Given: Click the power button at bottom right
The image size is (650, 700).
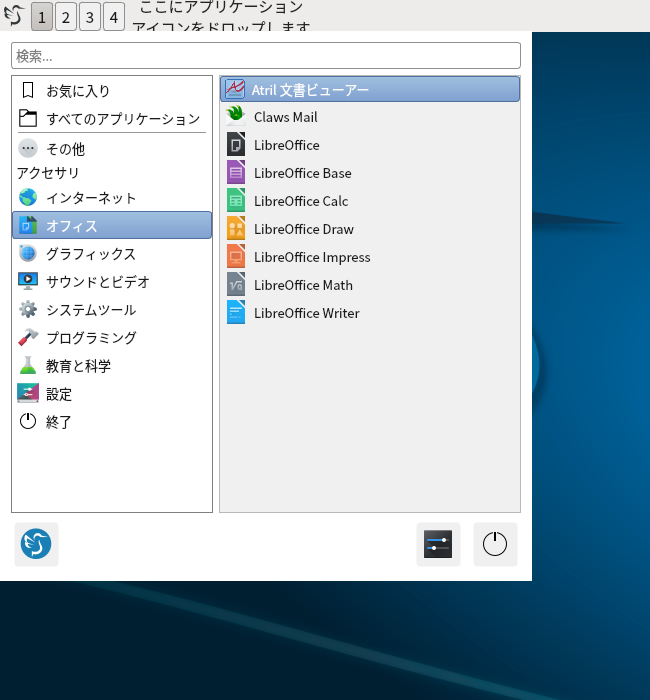Looking at the screenshot, I should click(x=495, y=544).
